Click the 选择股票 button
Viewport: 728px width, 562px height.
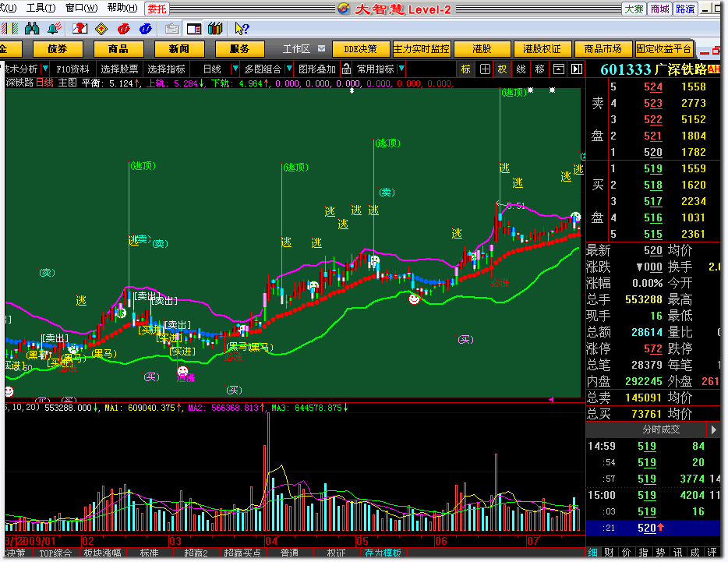119,69
